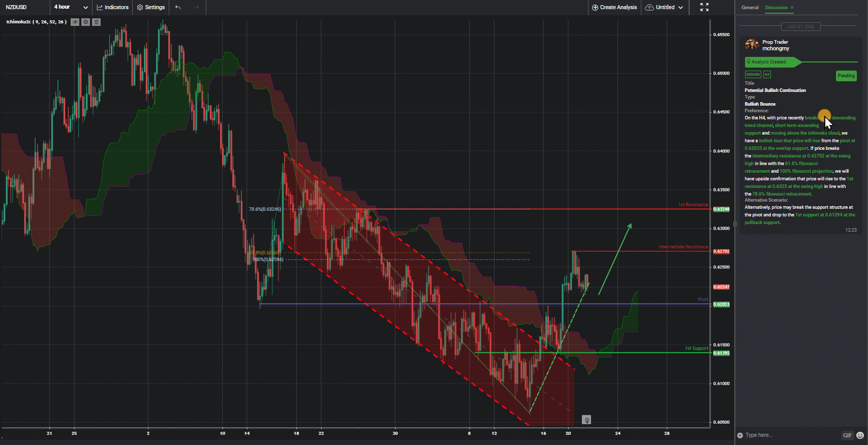868x445 pixels.
Task: Click the 0.65500 price axis value
Action: (x=721, y=35)
